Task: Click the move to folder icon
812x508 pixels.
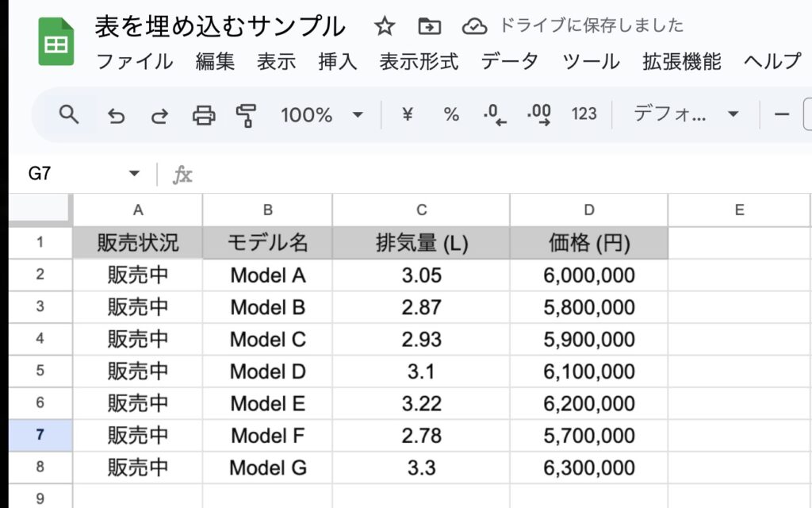Action: coord(429,26)
